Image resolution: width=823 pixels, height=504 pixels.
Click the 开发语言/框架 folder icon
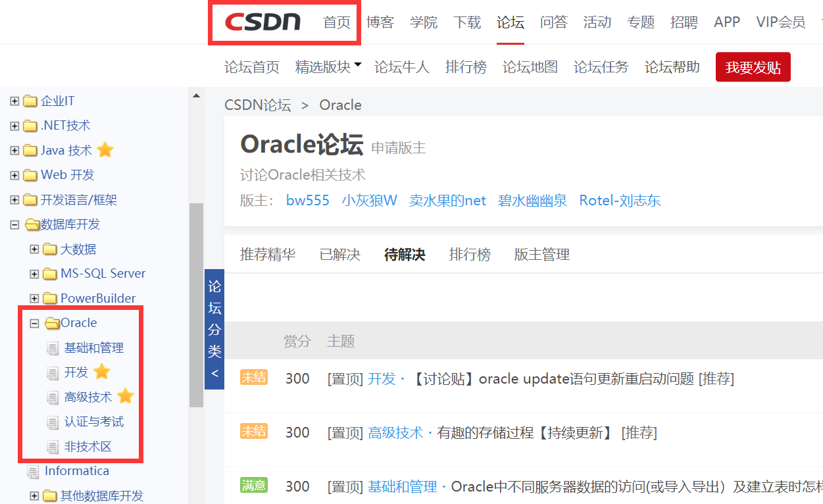pos(30,200)
